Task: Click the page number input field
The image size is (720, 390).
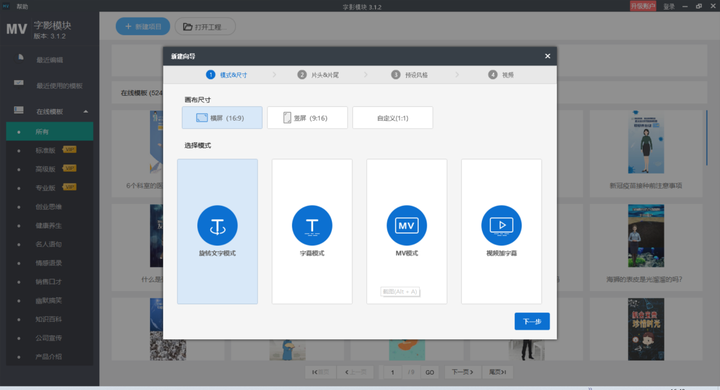Action: pos(393,372)
